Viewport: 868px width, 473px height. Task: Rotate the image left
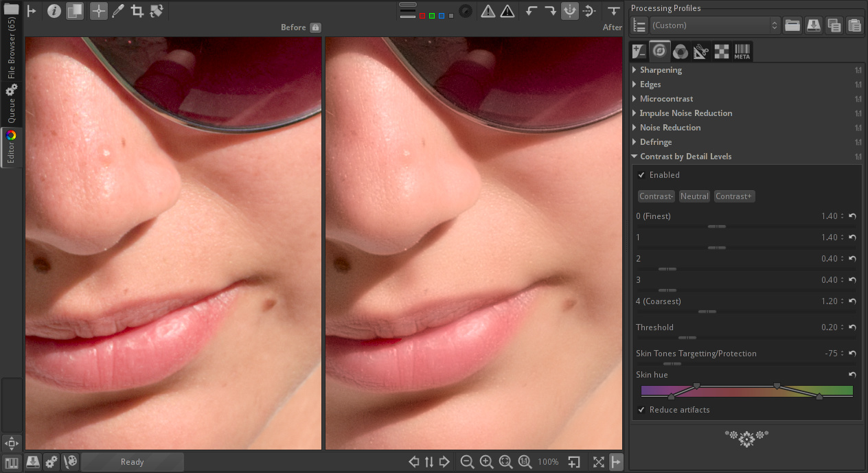(x=531, y=12)
